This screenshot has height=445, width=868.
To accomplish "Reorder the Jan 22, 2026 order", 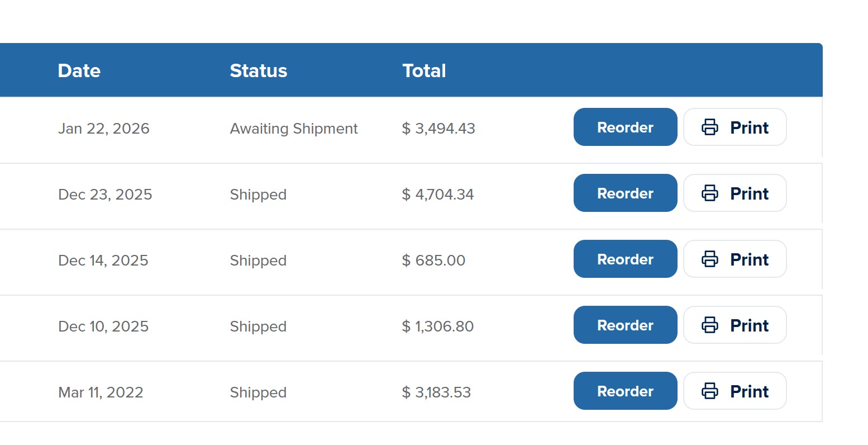I will [625, 127].
